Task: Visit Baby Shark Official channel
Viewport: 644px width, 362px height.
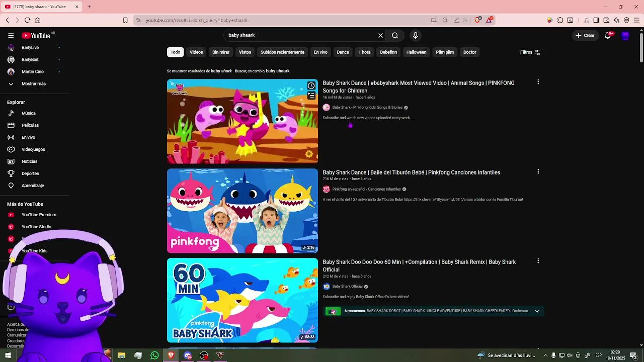Action: point(347,287)
